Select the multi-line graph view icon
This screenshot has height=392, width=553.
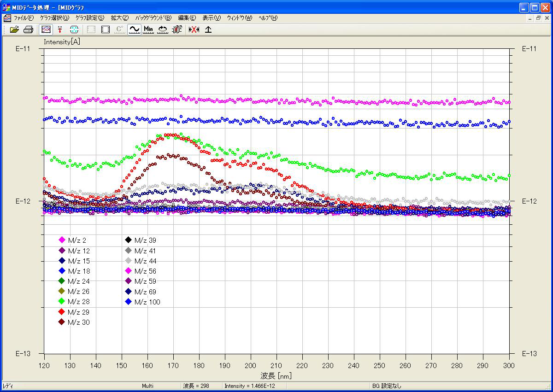(x=46, y=29)
